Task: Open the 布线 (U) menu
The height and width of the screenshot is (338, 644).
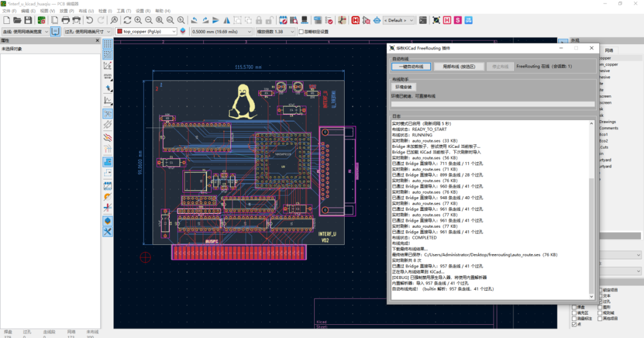Action: 86,11
